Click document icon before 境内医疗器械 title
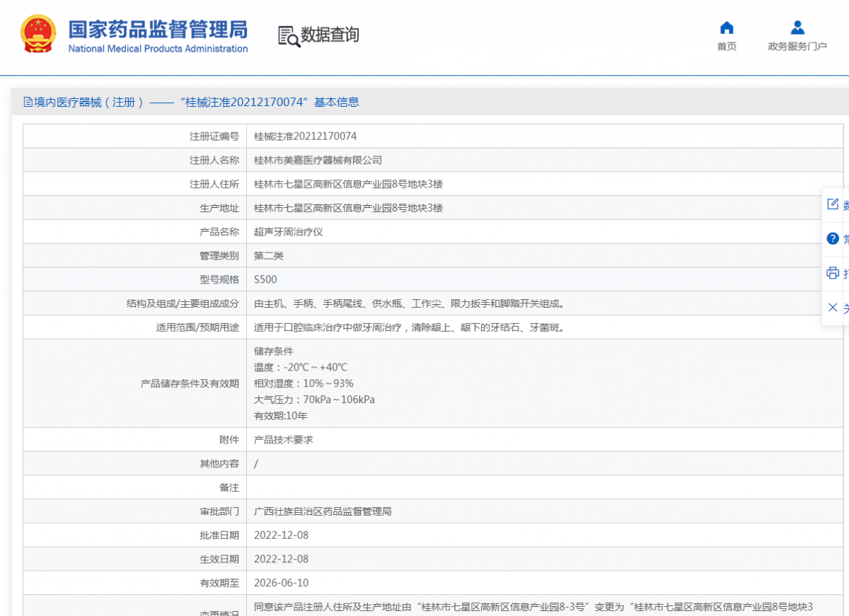Image resolution: width=849 pixels, height=616 pixels. click(28, 102)
